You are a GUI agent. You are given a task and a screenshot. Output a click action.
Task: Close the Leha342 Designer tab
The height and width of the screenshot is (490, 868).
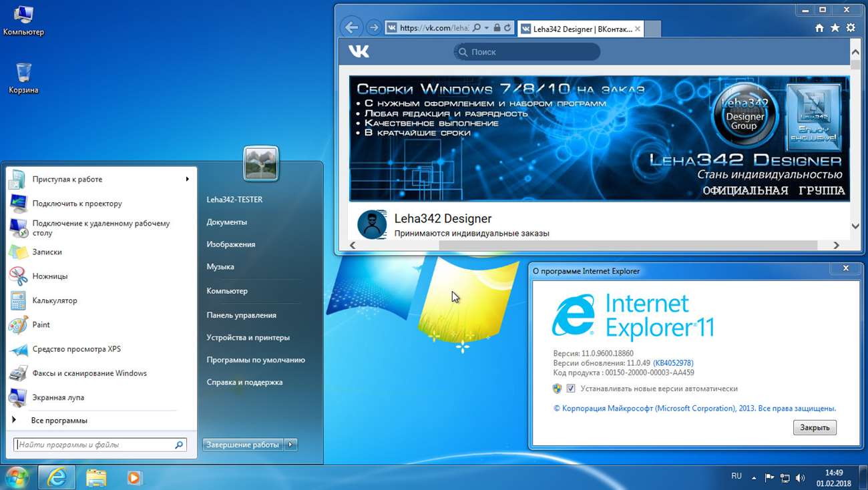[x=638, y=29]
